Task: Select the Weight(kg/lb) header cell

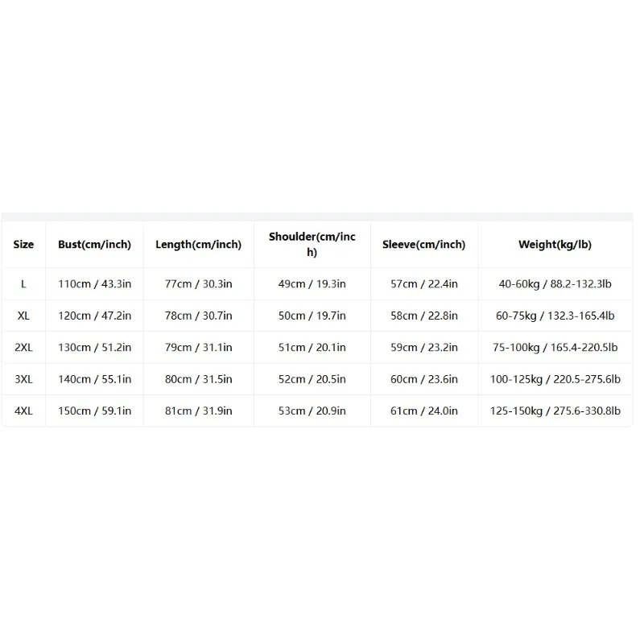Action: [555, 245]
